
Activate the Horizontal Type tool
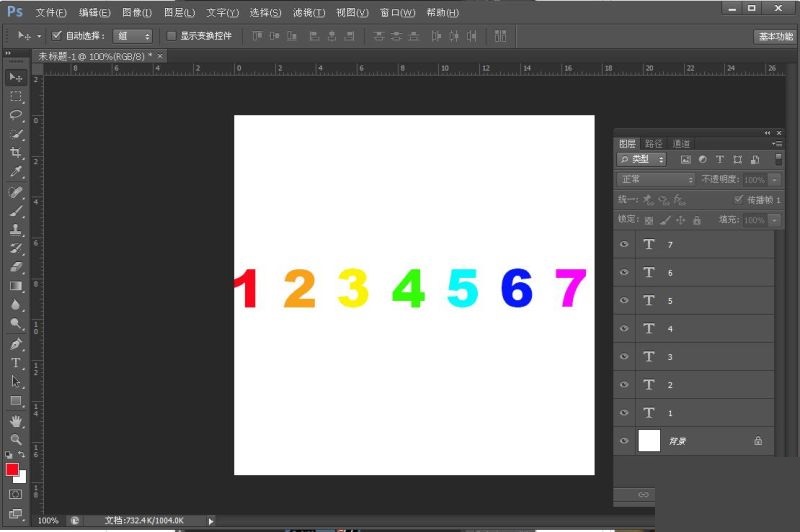click(16, 363)
